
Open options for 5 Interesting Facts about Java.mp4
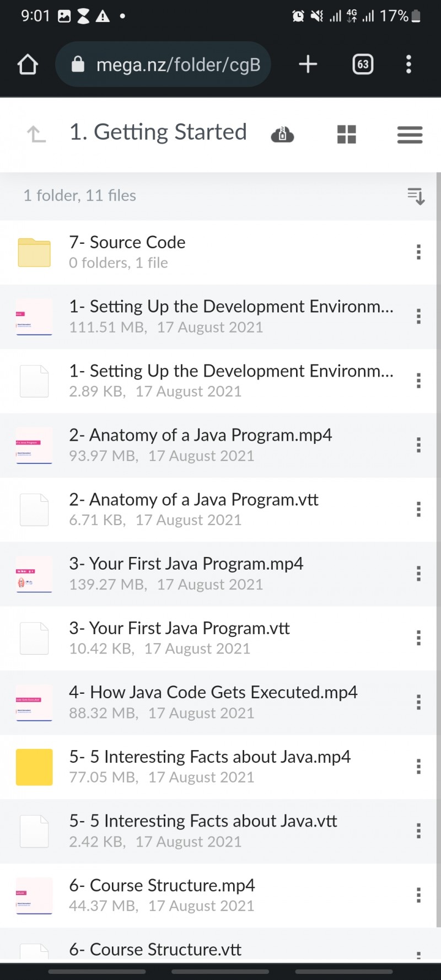[419, 767]
